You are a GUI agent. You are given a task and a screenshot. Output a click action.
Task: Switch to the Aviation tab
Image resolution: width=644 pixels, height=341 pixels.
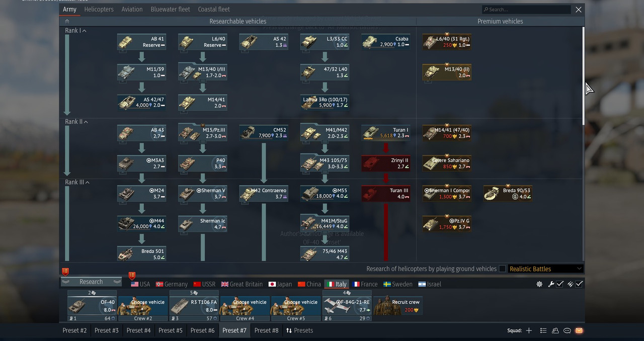[x=132, y=9]
